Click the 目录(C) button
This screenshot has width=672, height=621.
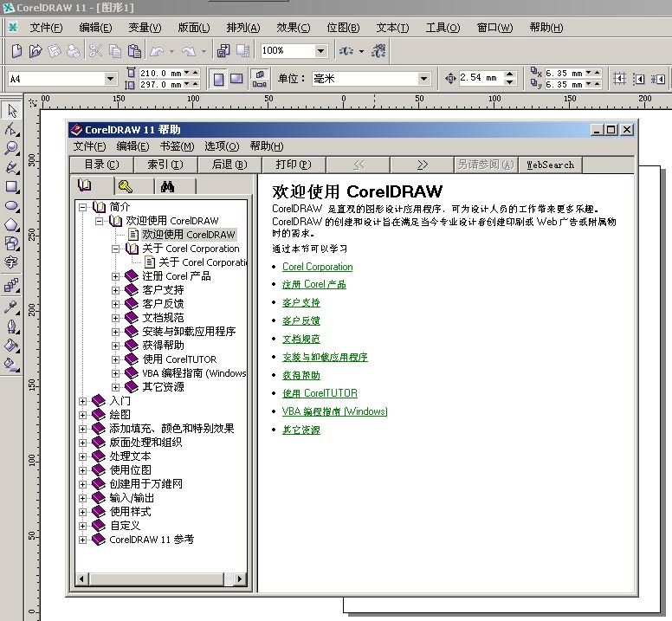(101, 165)
